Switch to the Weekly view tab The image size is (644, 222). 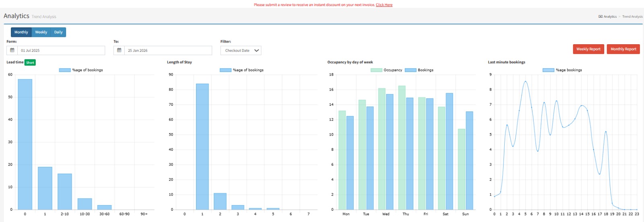tap(41, 32)
